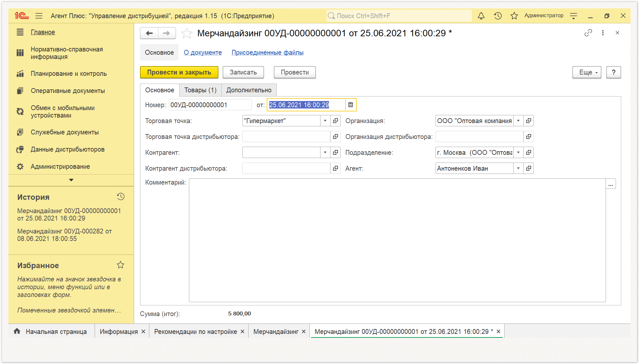Open Нормативно-справочная информация section
This screenshot has height=364, width=639.
coord(67,53)
